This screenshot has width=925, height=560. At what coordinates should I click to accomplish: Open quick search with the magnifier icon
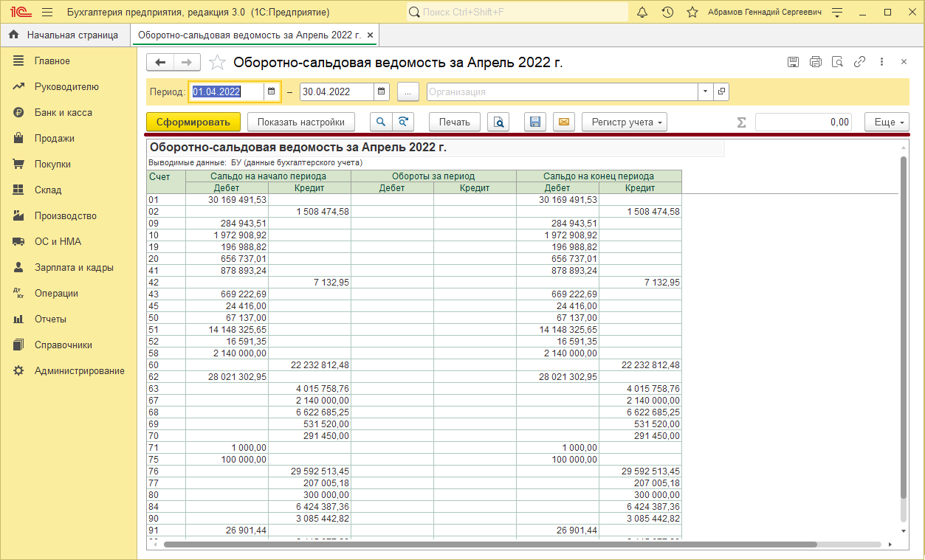tap(381, 122)
